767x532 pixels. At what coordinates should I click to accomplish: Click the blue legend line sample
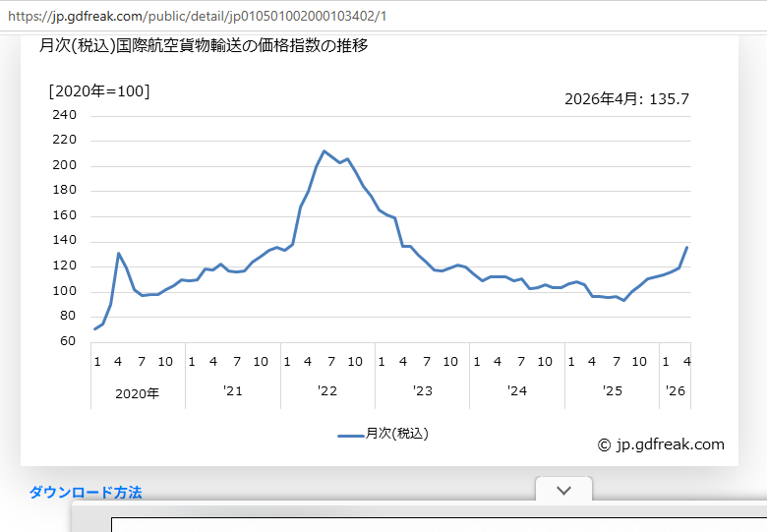(351, 436)
